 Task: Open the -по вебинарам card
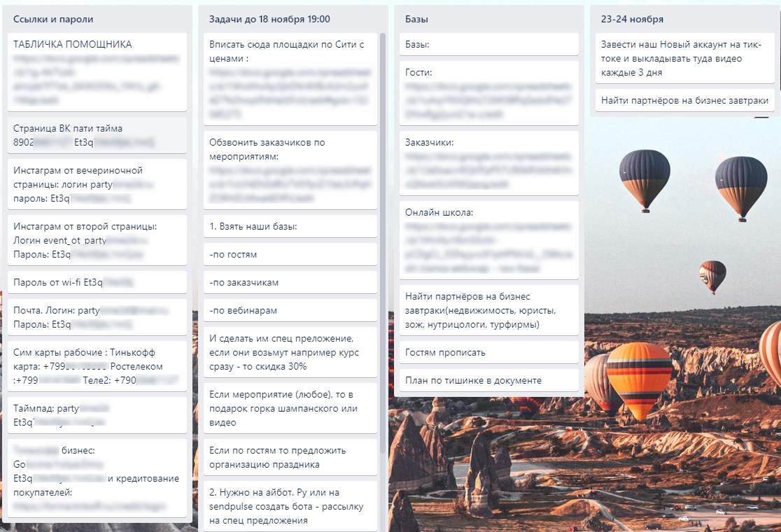click(x=290, y=310)
